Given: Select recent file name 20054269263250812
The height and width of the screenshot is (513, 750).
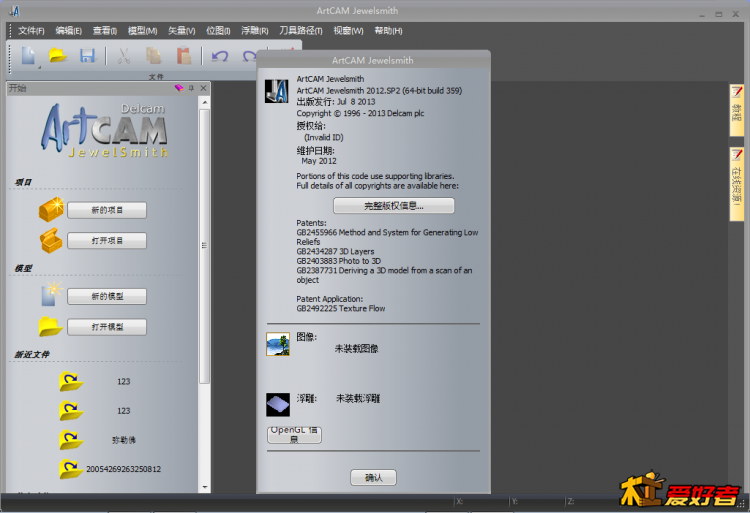Looking at the screenshot, I should tap(123, 469).
